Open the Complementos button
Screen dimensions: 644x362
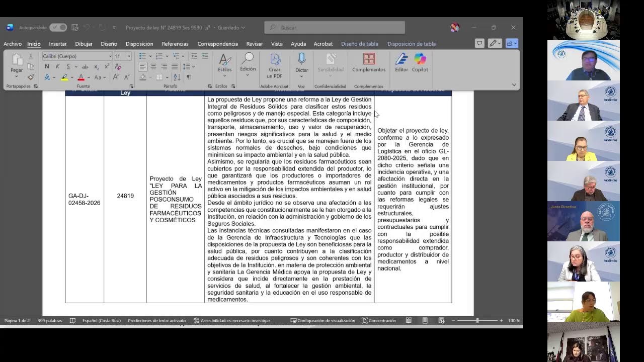point(369,63)
